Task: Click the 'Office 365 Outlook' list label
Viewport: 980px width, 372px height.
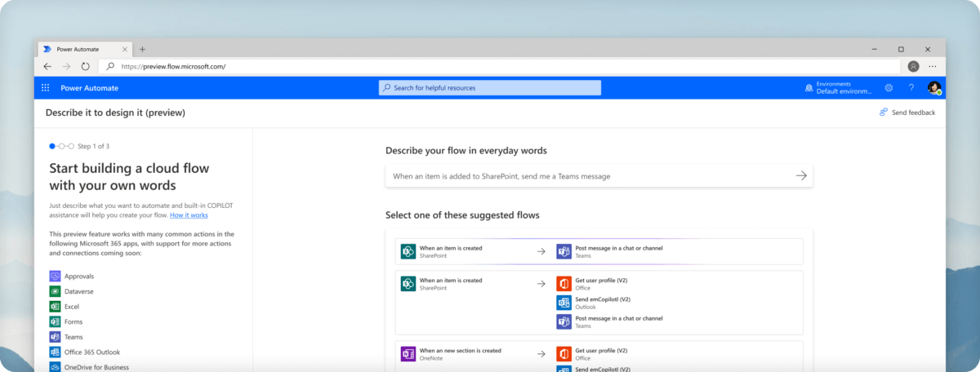Action: pyautogui.click(x=92, y=352)
